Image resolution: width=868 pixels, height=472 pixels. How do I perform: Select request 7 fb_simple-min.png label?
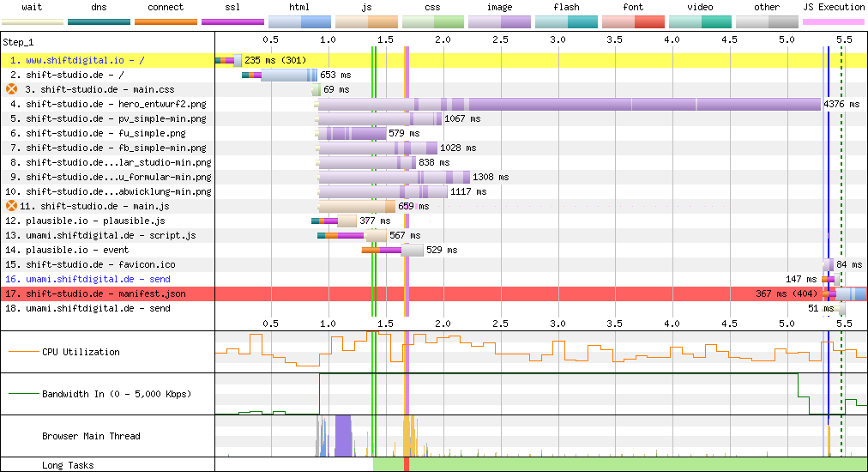point(108,148)
